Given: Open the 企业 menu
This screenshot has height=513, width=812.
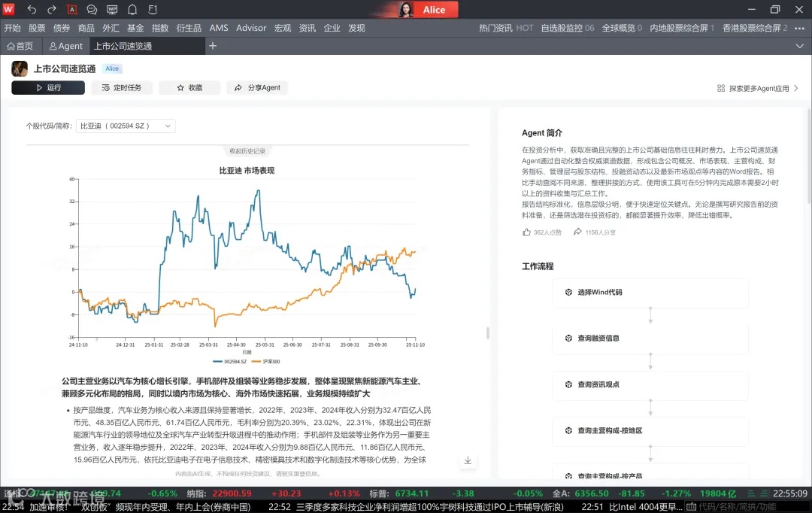Looking at the screenshot, I should (332, 28).
